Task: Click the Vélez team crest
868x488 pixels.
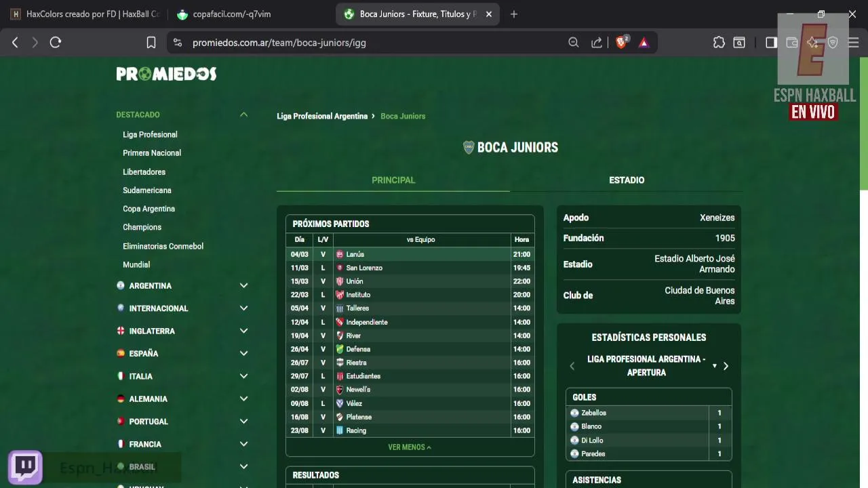Action: [340, 403]
